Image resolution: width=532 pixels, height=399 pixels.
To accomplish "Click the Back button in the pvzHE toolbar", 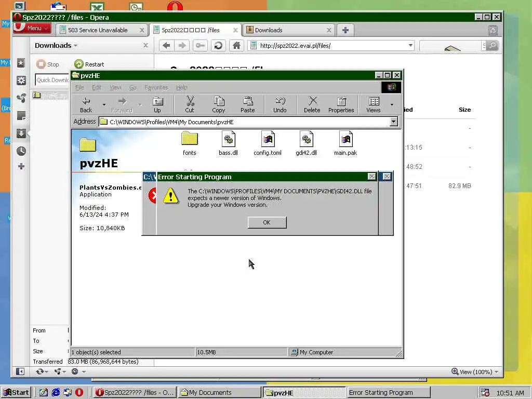I will coord(86,104).
